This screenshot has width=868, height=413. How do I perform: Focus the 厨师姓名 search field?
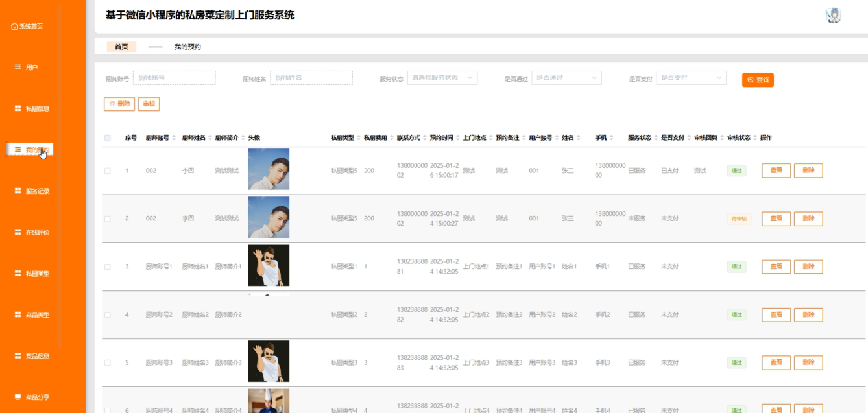coord(311,78)
